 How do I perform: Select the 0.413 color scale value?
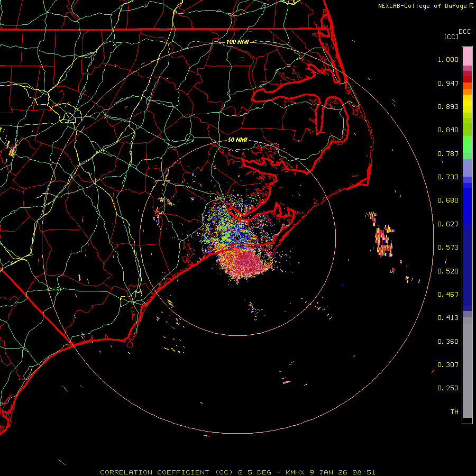pos(448,318)
